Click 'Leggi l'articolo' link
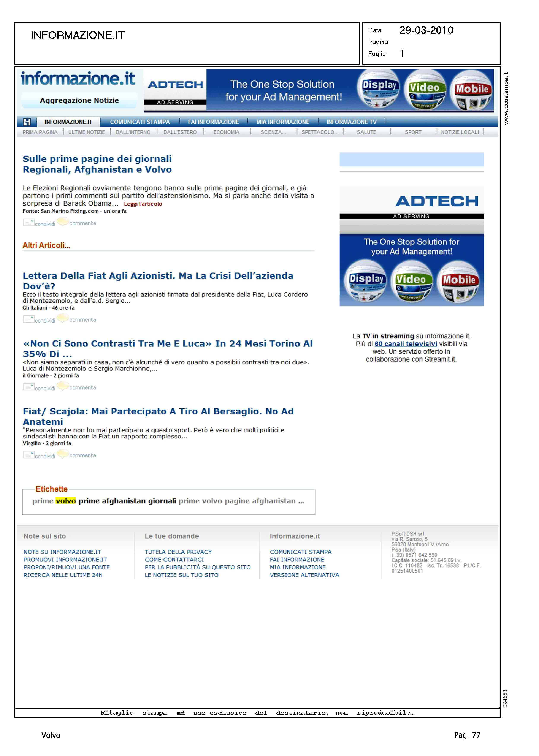 [143, 204]
